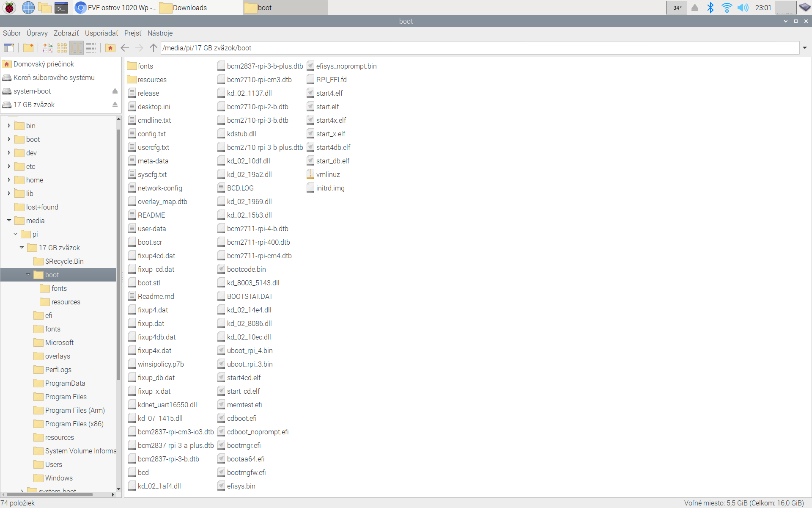Select compact list view mode
The height and width of the screenshot is (508, 812).
click(x=77, y=48)
